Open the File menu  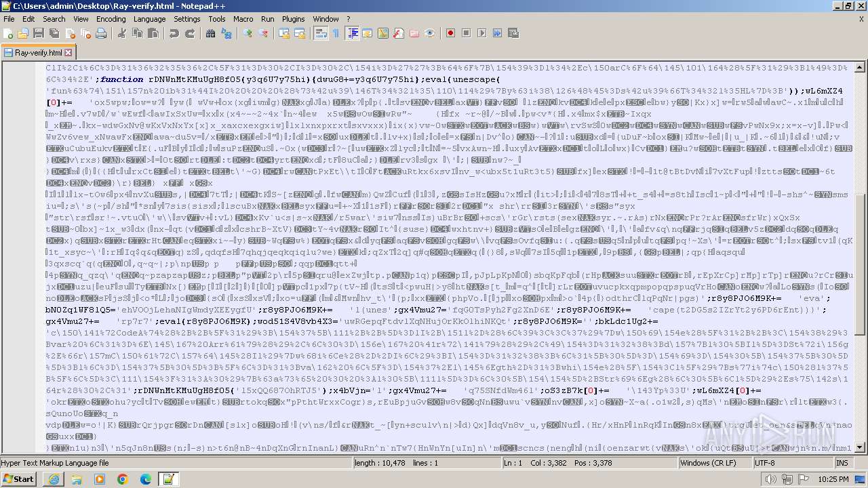point(9,19)
